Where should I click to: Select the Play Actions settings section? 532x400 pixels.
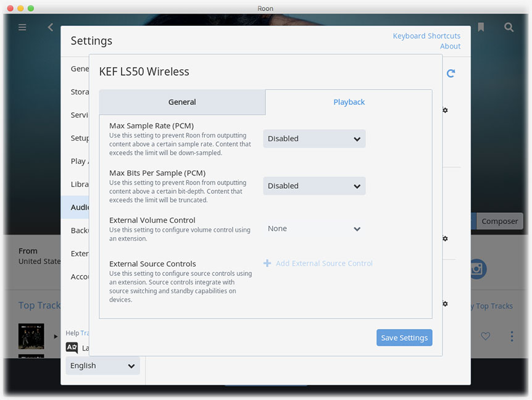coord(75,161)
